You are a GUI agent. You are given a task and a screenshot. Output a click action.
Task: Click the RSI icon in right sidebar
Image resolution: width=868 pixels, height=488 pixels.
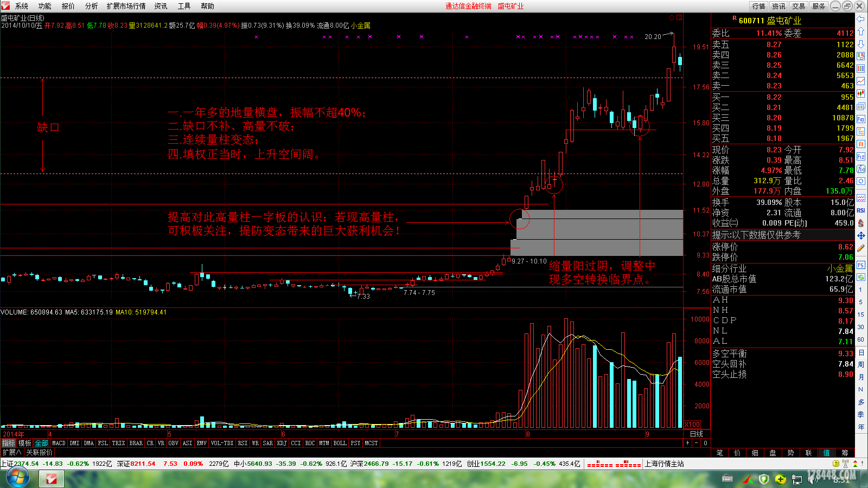(x=861, y=210)
